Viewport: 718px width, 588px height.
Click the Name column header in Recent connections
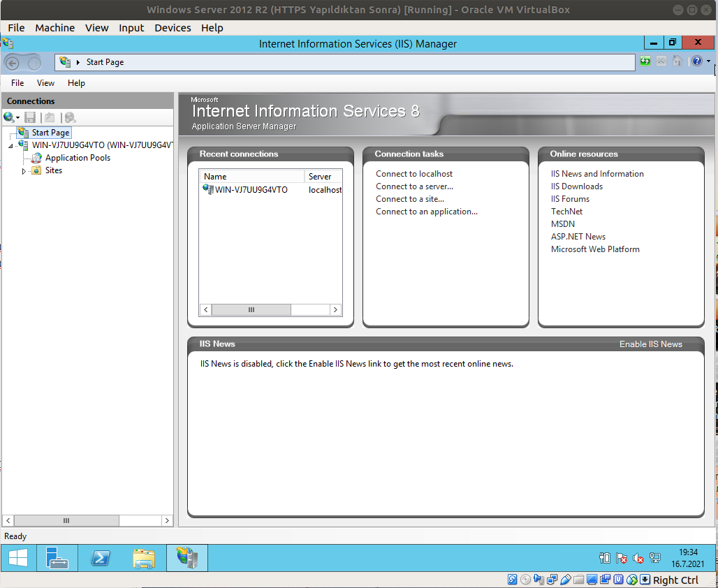tap(252, 176)
